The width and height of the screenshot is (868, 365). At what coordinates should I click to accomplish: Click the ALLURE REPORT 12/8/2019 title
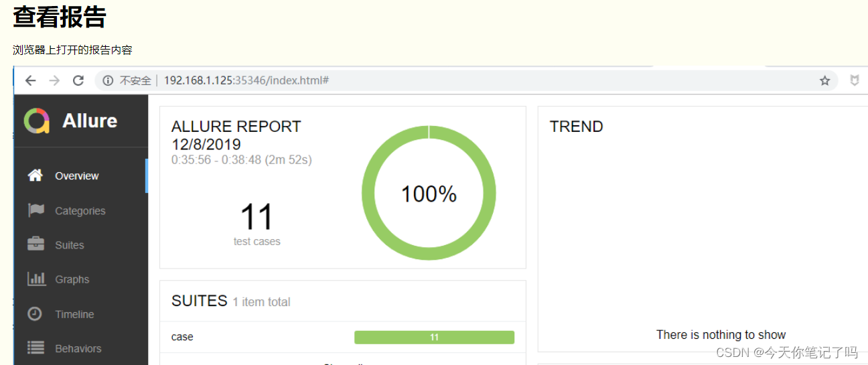coord(236,135)
